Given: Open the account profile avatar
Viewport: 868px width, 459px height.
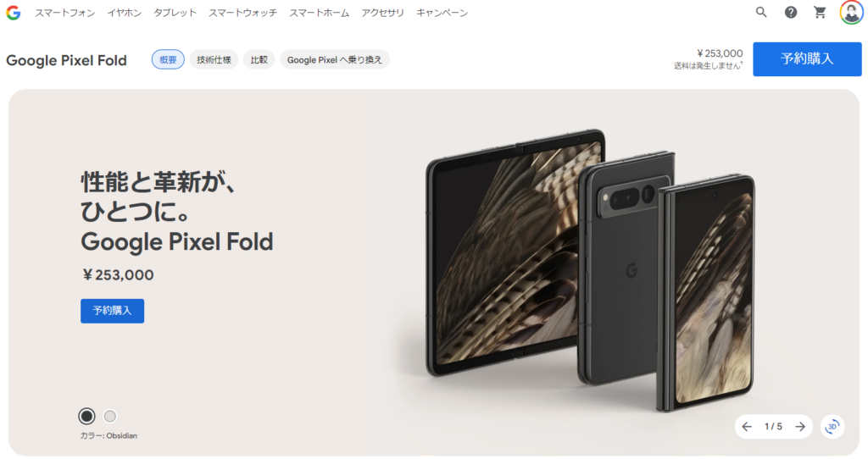Looking at the screenshot, I should tap(851, 12).
